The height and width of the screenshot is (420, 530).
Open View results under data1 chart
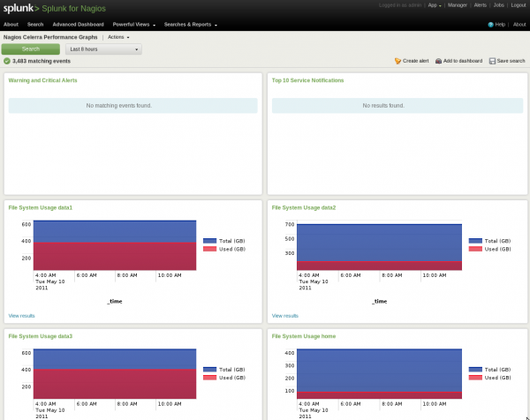(21, 315)
